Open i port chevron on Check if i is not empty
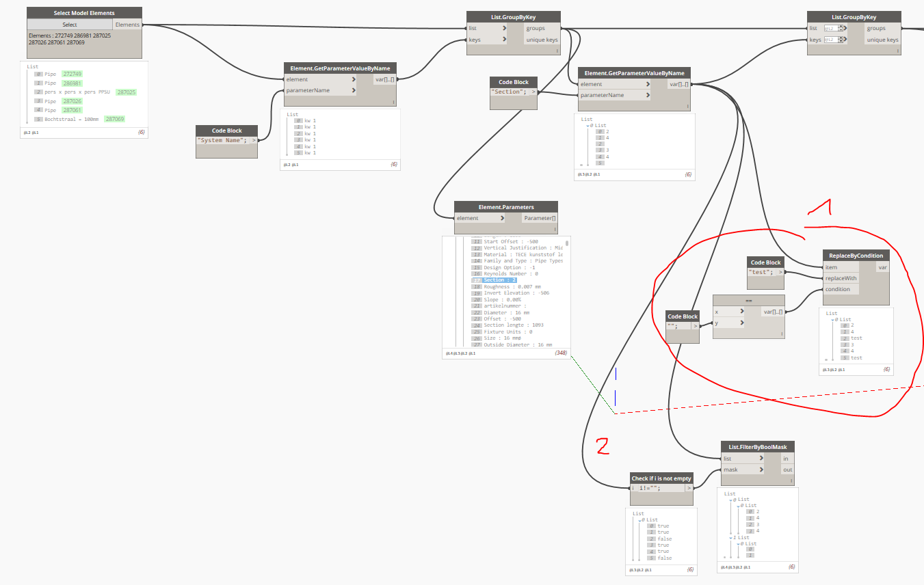This screenshot has height=585, width=924. (634, 488)
